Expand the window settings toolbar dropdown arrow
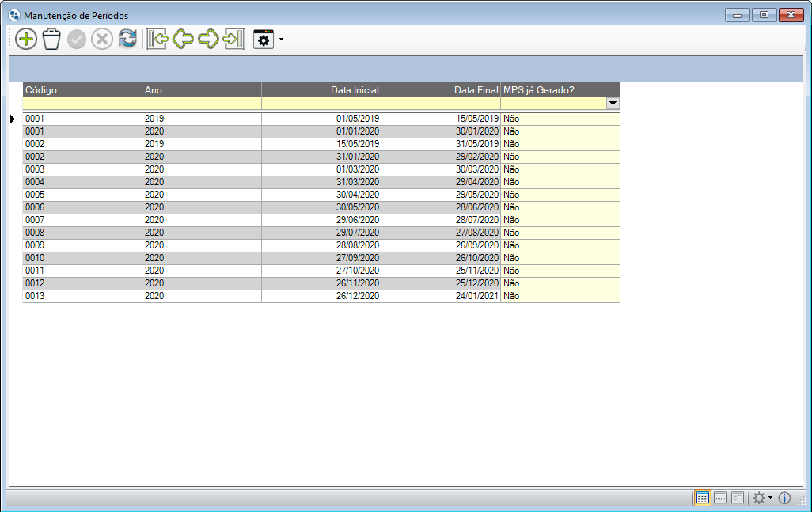The image size is (812, 512). [x=281, y=40]
